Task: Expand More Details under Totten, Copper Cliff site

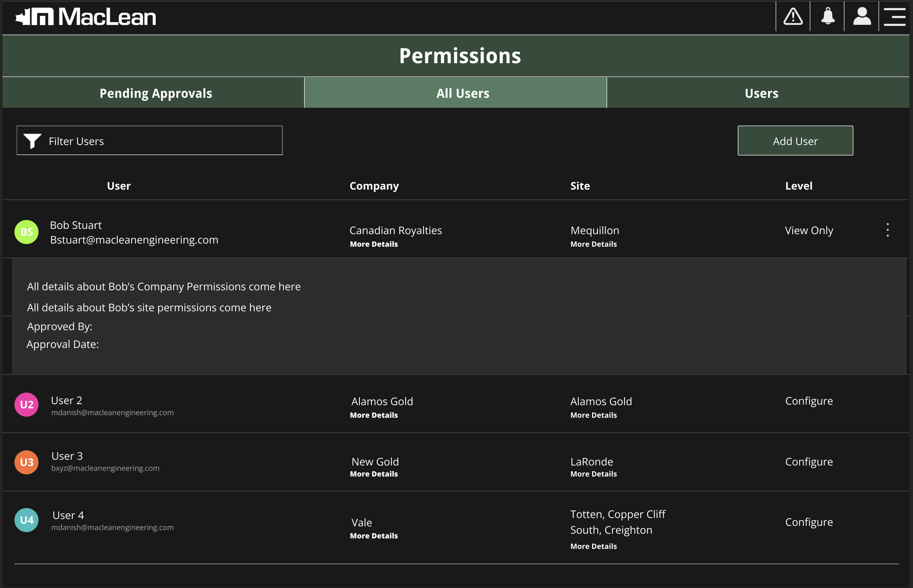Action: click(x=594, y=546)
